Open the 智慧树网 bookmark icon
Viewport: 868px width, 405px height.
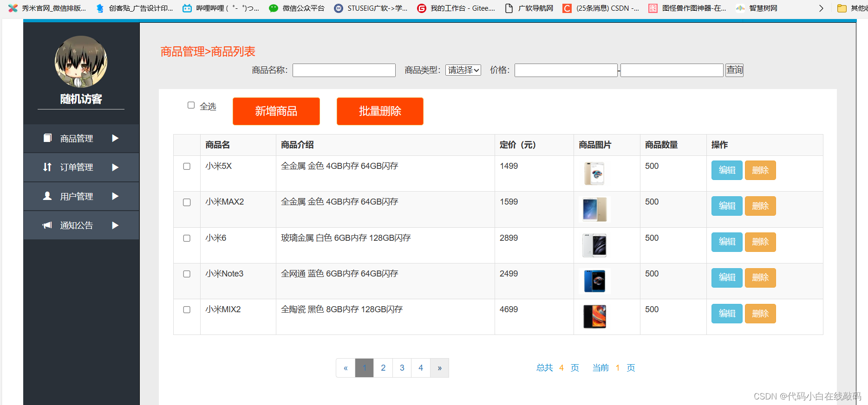(740, 8)
